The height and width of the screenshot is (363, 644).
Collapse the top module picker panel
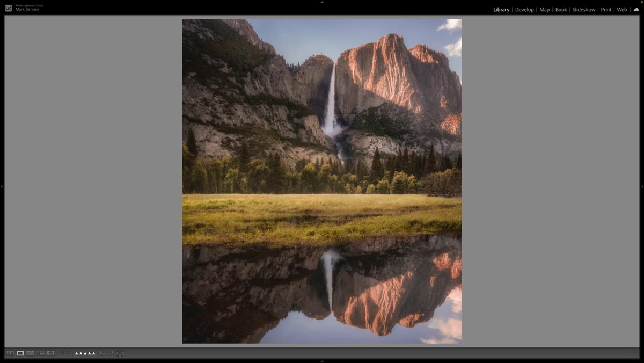click(322, 2)
